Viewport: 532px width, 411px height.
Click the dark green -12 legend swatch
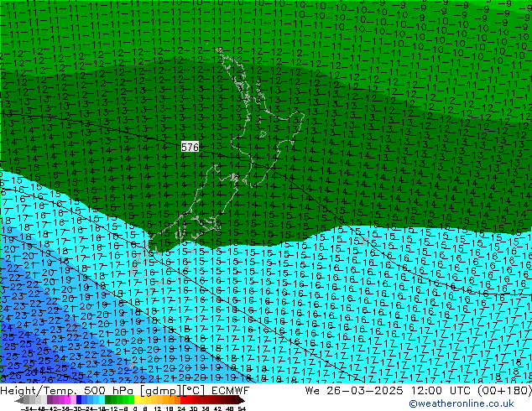(108, 400)
